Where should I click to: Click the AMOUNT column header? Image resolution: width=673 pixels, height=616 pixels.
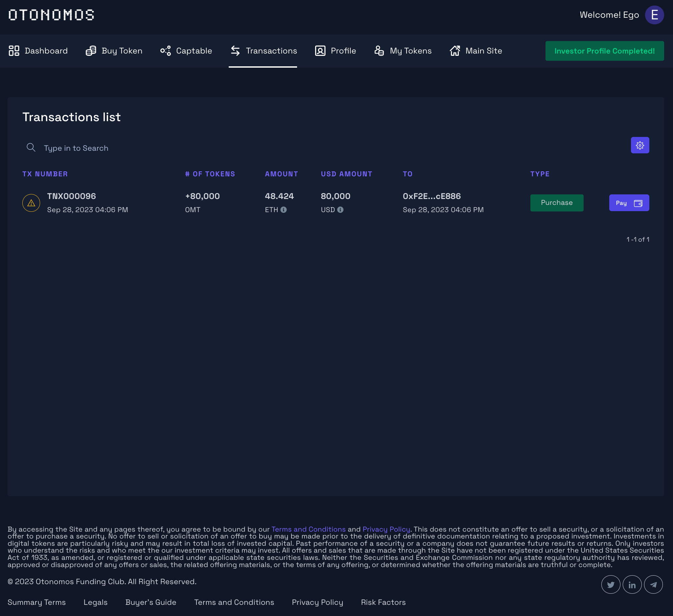(x=281, y=174)
